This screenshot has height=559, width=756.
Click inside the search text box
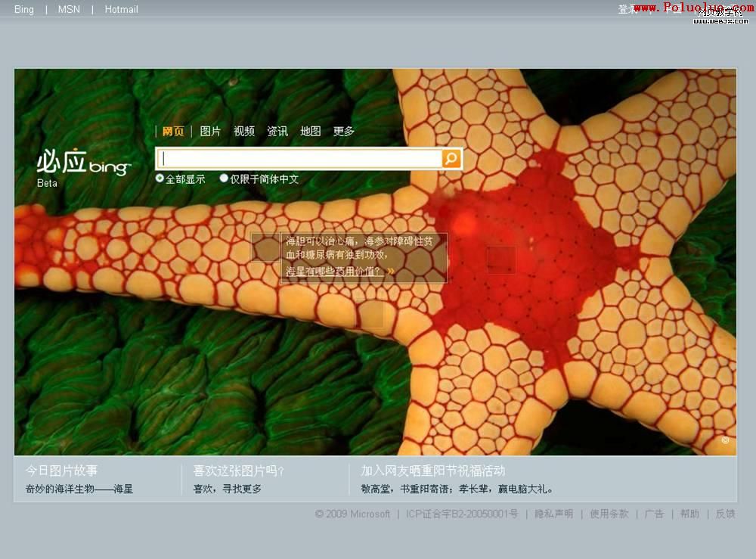[x=301, y=158]
